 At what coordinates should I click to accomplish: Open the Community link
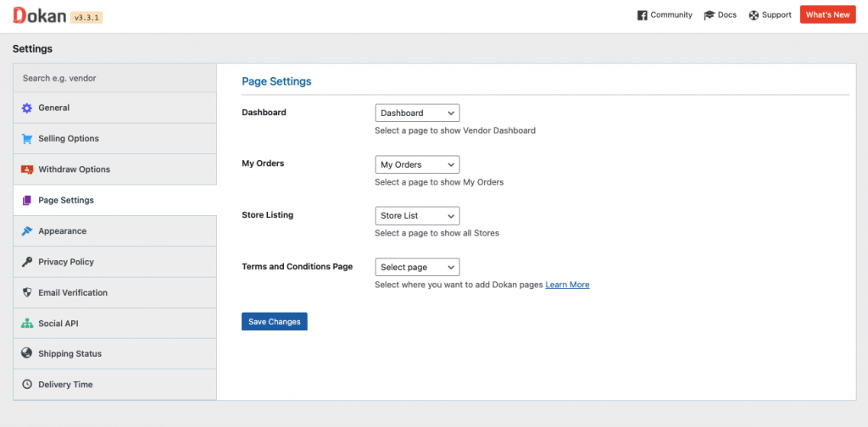[665, 15]
